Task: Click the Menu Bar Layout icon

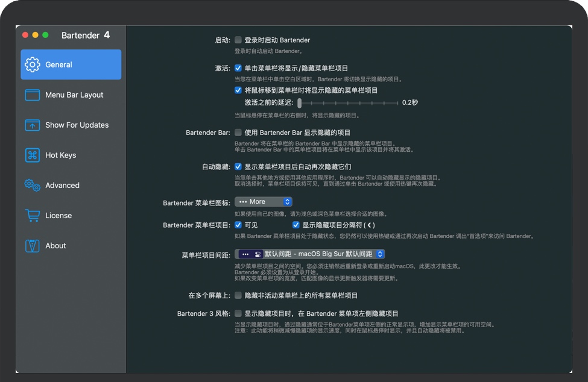Action: [x=33, y=95]
